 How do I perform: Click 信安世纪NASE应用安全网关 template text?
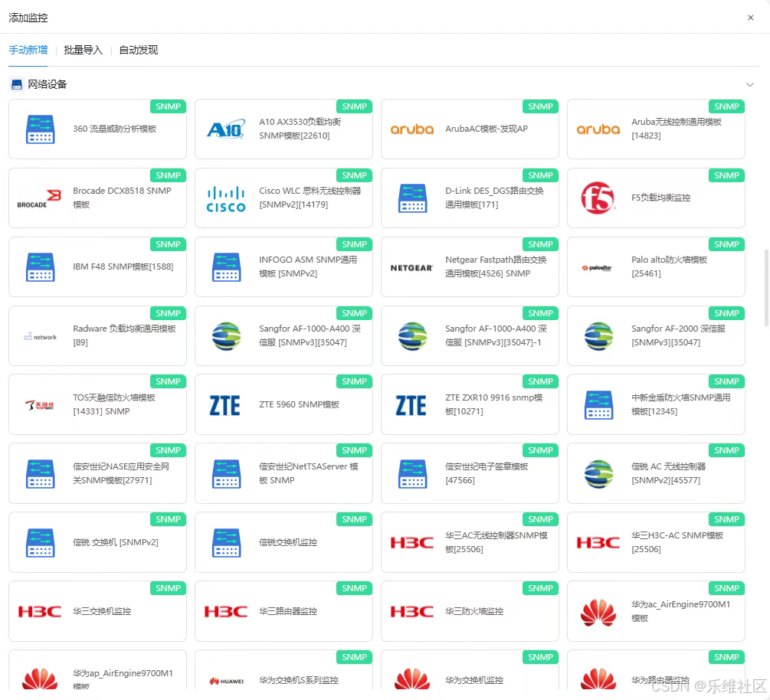click(x=121, y=473)
